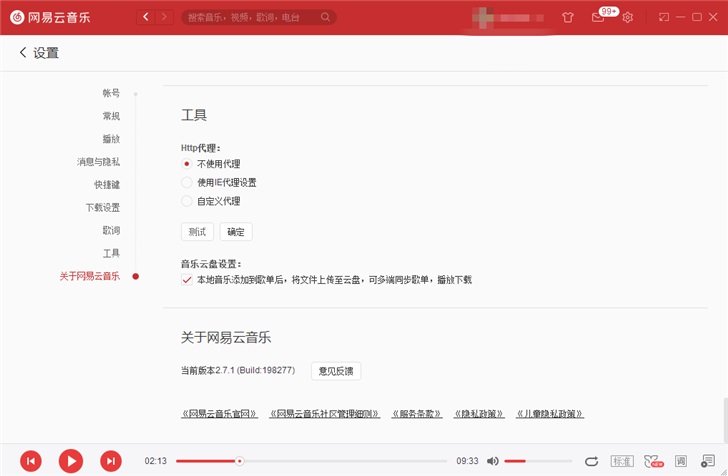Click the 确定 proxy button
This screenshot has width=728, height=476.
[236, 232]
